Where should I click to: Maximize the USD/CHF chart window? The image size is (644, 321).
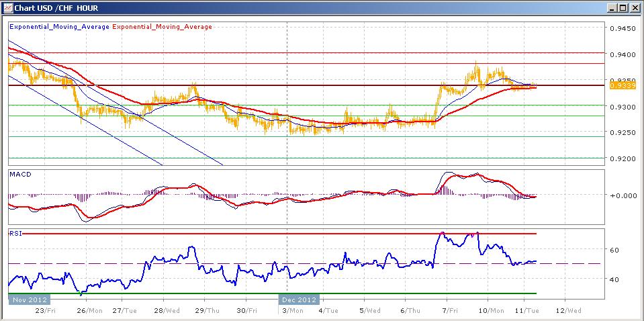(x=623, y=8)
